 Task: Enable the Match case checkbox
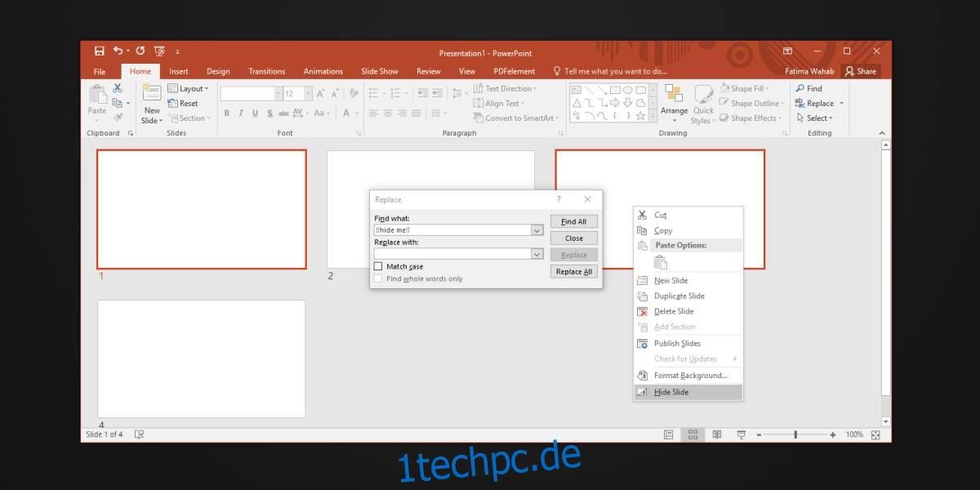pyautogui.click(x=378, y=266)
